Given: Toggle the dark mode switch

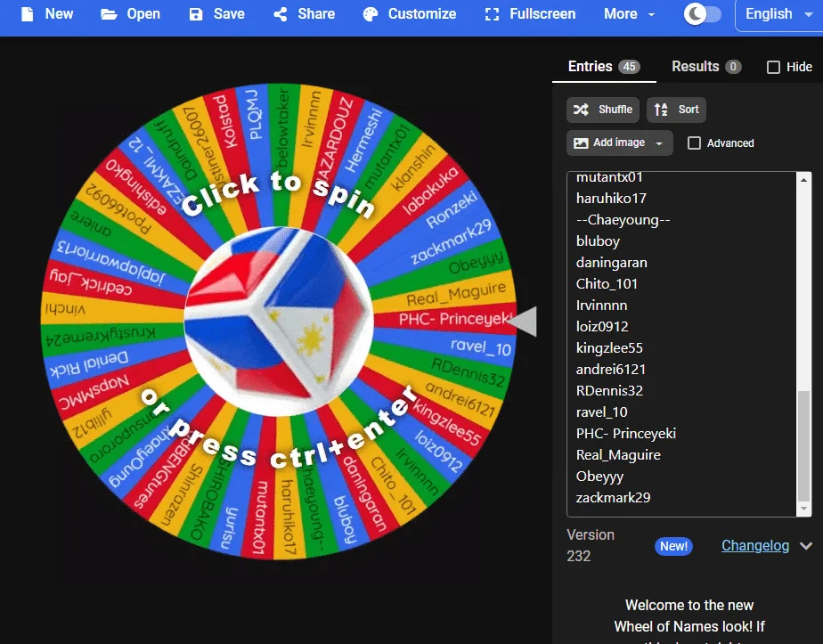Looking at the screenshot, I should 702,14.
